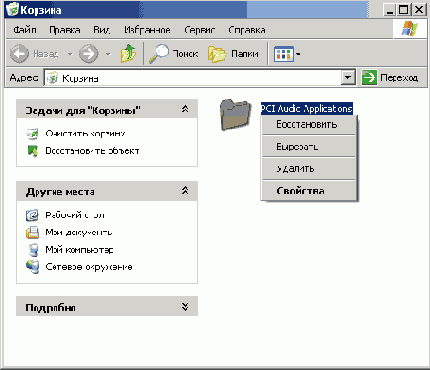Click the Windows flag logo
This screenshot has height=370, width=430.
pos(409,29)
